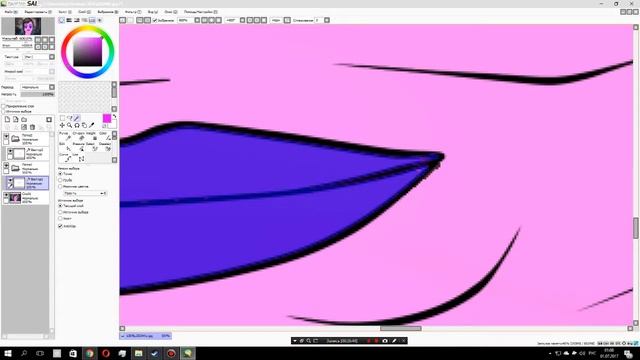640x360 pixels.
Task: Open the layer blending Mode dropdown
Action: (52, 87)
